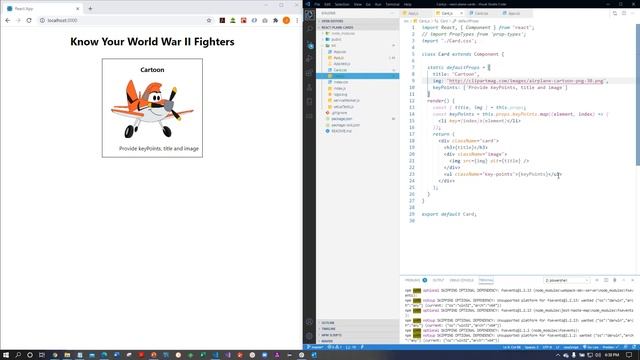The width and height of the screenshot is (640, 360).
Task: Open the Source Control view
Action: (x=309, y=44)
